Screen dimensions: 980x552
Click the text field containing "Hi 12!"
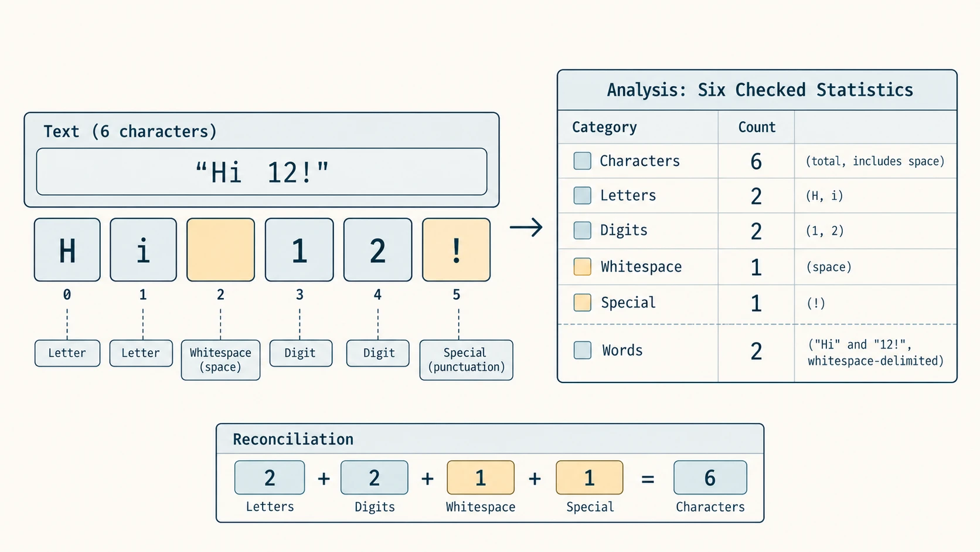click(261, 172)
